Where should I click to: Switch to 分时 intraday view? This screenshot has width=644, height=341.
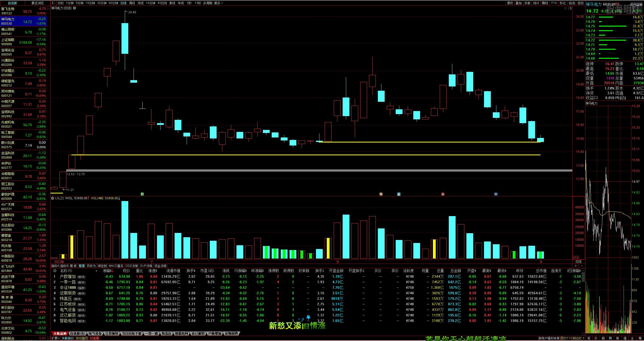pos(60,3)
